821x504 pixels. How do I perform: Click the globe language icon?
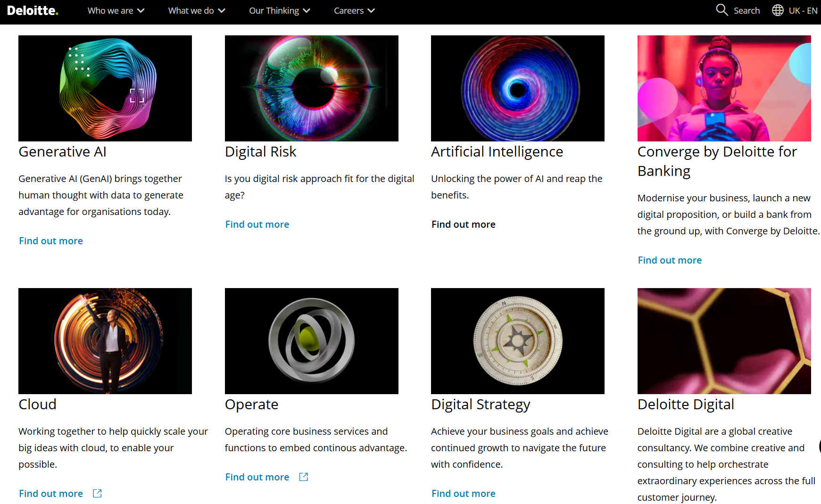tap(778, 10)
